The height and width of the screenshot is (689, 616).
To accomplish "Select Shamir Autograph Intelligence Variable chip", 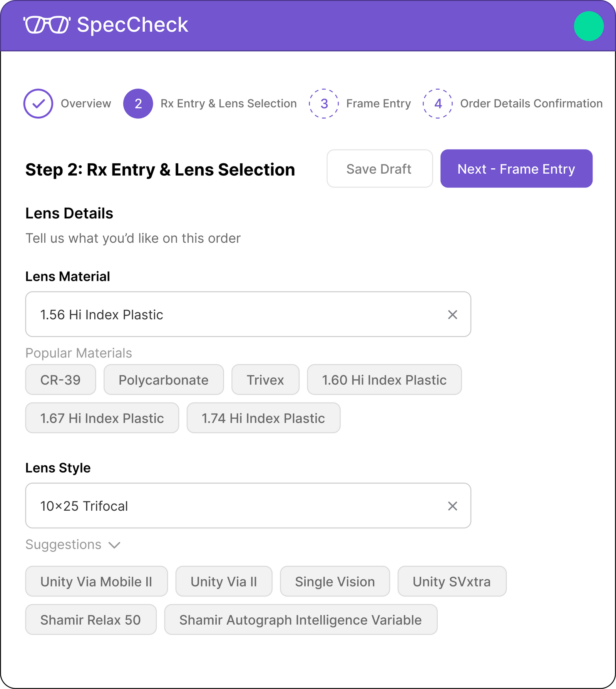I will pos(301,620).
